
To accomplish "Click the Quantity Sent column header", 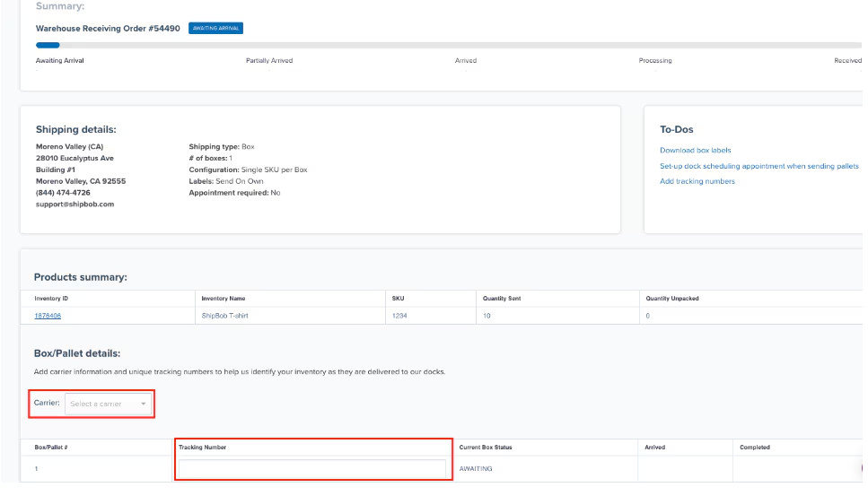I will click(x=502, y=299).
